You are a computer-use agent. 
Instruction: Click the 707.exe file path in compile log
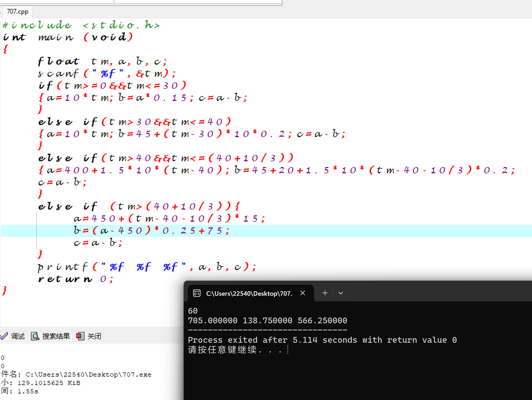pyautogui.click(x=88, y=375)
